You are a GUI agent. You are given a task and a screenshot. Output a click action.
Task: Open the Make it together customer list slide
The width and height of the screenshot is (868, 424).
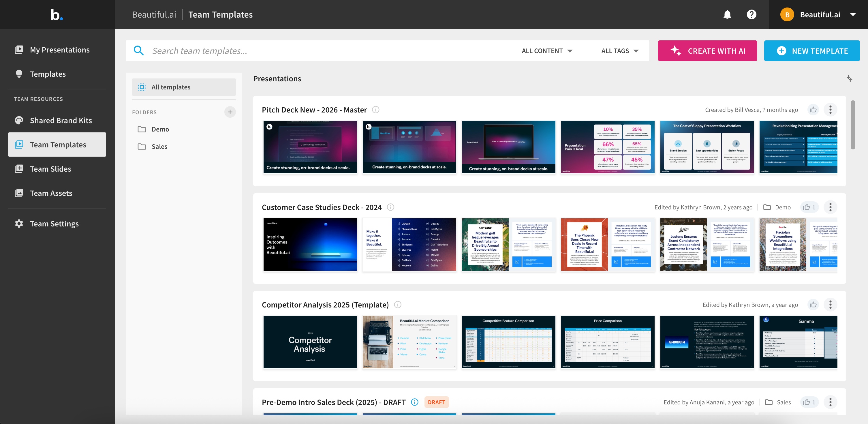coord(409,244)
